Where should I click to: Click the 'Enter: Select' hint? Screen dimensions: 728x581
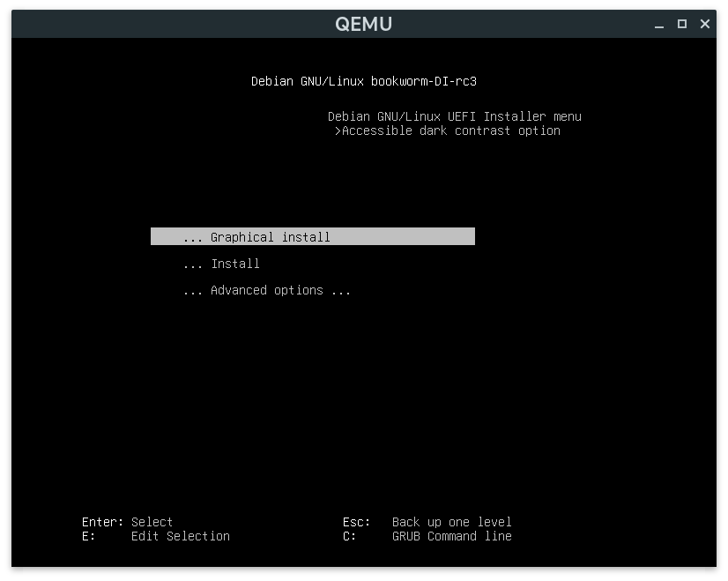point(127,522)
